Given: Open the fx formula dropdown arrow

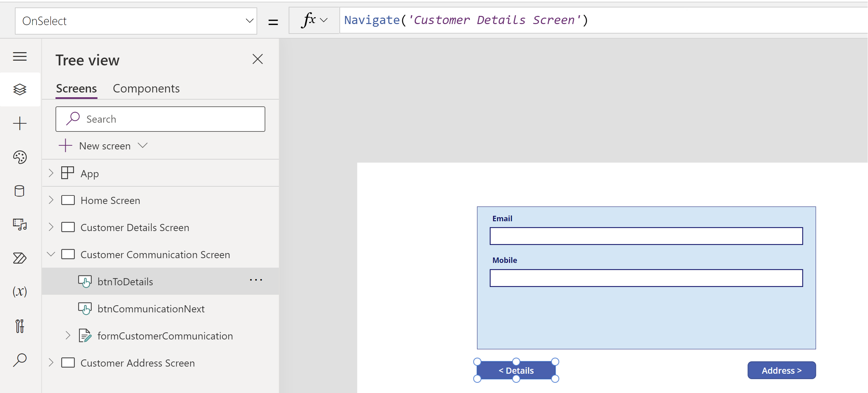Looking at the screenshot, I should click(324, 20).
